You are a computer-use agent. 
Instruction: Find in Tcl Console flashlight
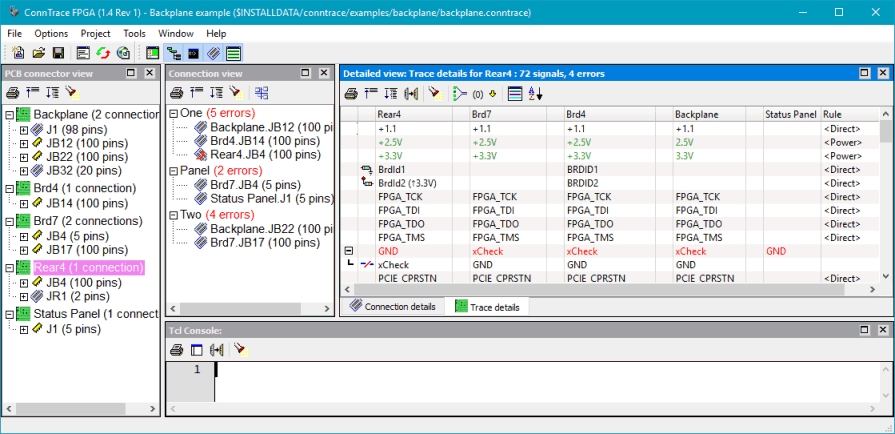[242, 350]
